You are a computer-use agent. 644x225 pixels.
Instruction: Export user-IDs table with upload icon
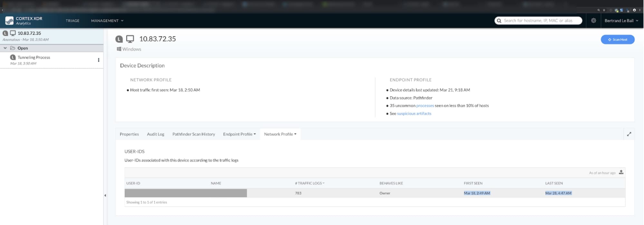[621, 172]
